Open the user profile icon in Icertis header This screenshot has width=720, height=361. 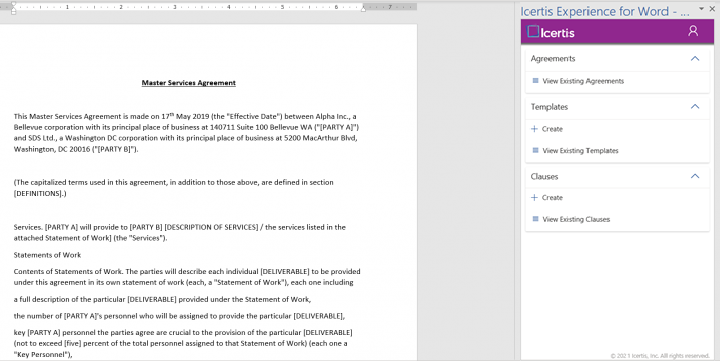(x=693, y=31)
